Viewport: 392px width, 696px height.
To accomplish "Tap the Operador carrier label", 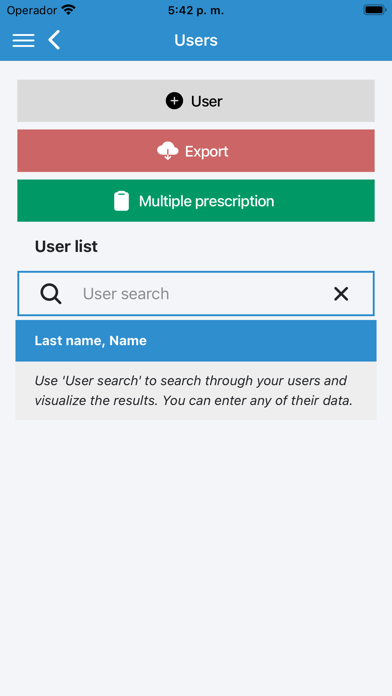I will click(32, 10).
